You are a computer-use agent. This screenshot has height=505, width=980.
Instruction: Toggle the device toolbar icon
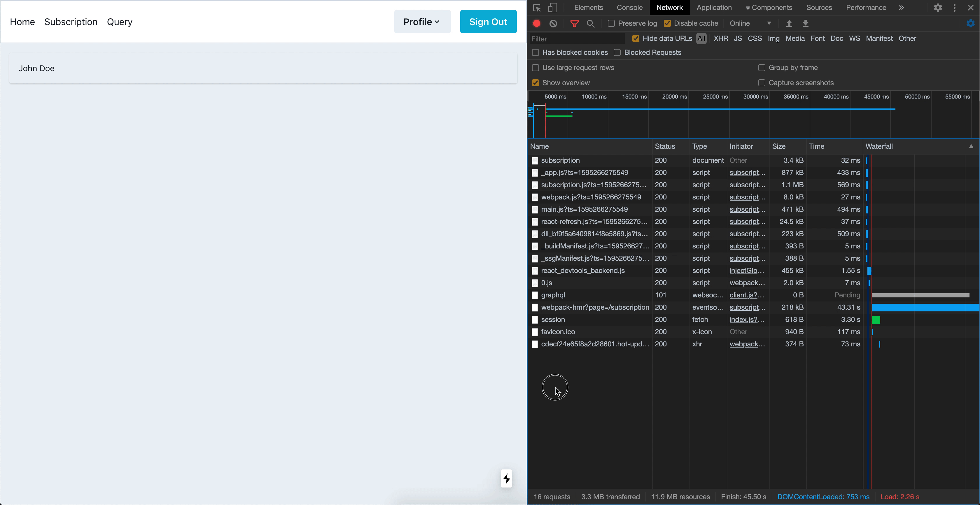[x=552, y=8]
